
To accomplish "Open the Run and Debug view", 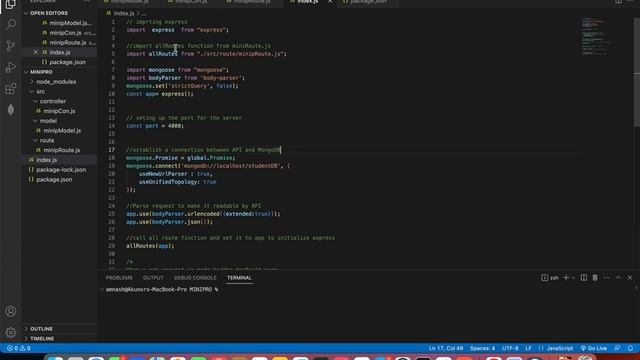I will (x=11, y=67).
